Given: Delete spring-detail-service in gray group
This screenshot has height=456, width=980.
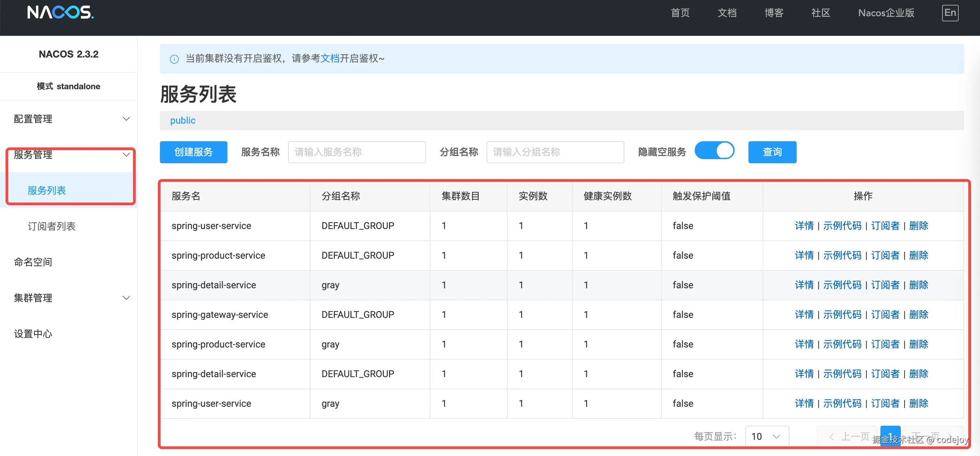Looking at the screenshot, I should click(x=918, y=285).
